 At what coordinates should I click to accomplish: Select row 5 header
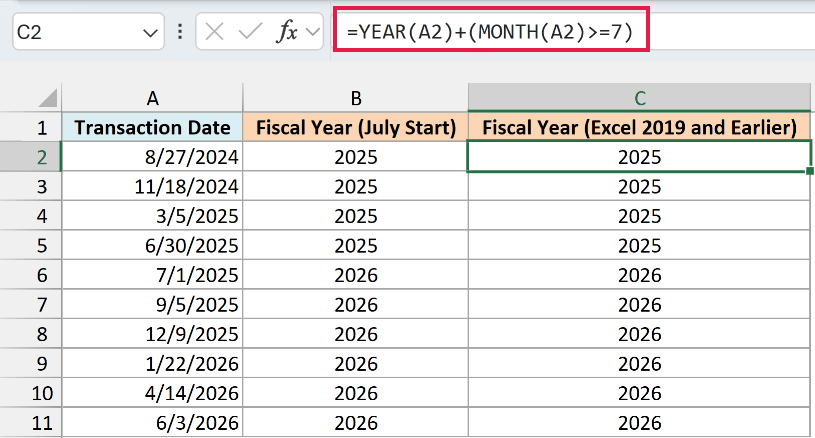coord(31,245)
